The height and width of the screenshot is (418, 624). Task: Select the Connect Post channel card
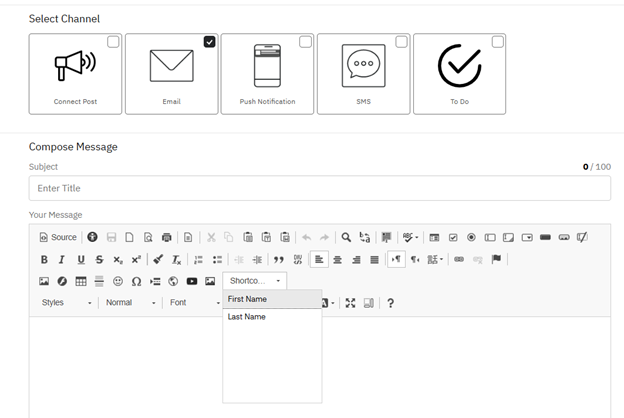click(x=75, y=74)
